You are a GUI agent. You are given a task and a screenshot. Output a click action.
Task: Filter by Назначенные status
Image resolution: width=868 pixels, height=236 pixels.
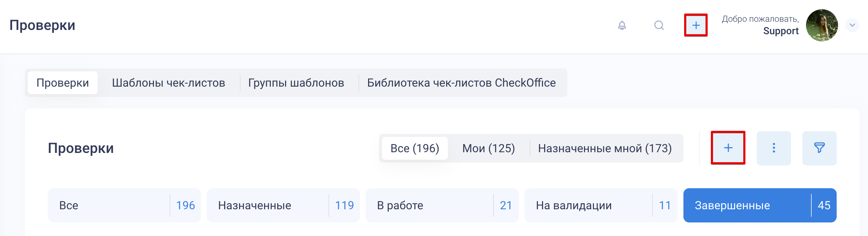(x=283, y=205)
